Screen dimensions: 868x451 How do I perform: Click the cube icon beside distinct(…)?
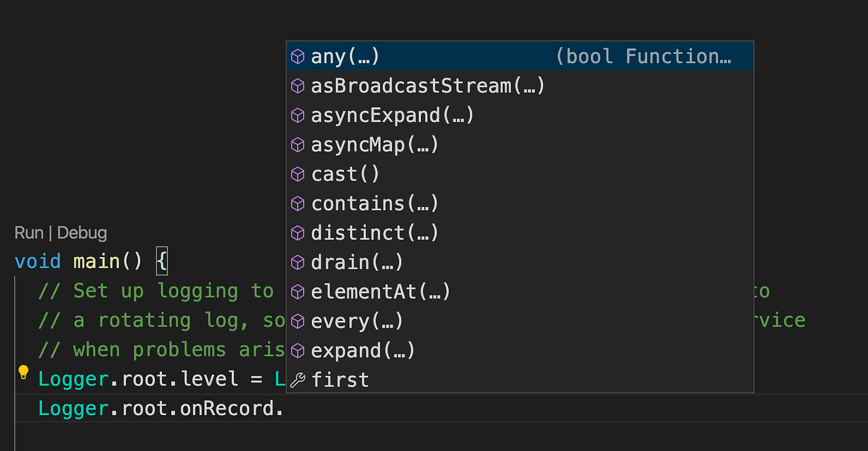pyautogui.click(x=298, y=233)
